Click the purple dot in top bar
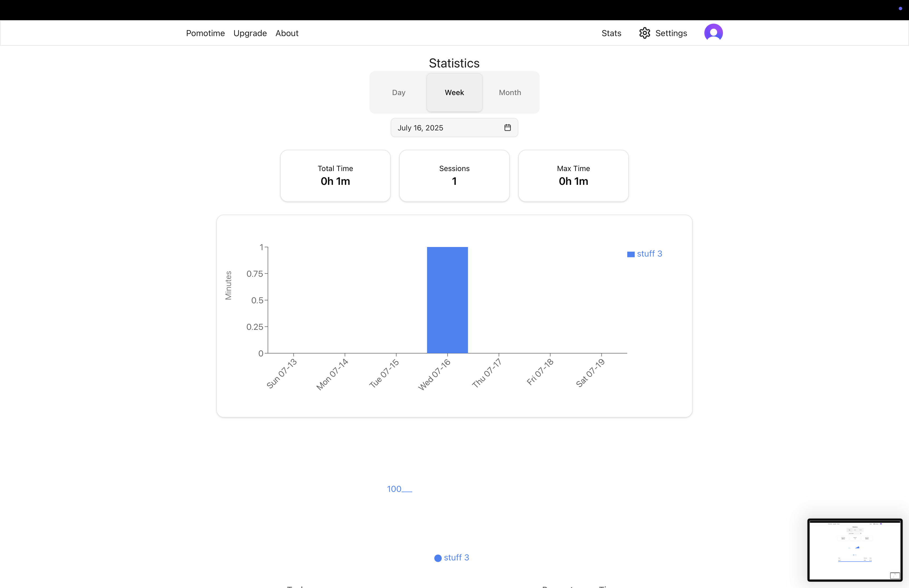Image resolution: width=909 pixels, height=588 pixels. pos(900,8)
